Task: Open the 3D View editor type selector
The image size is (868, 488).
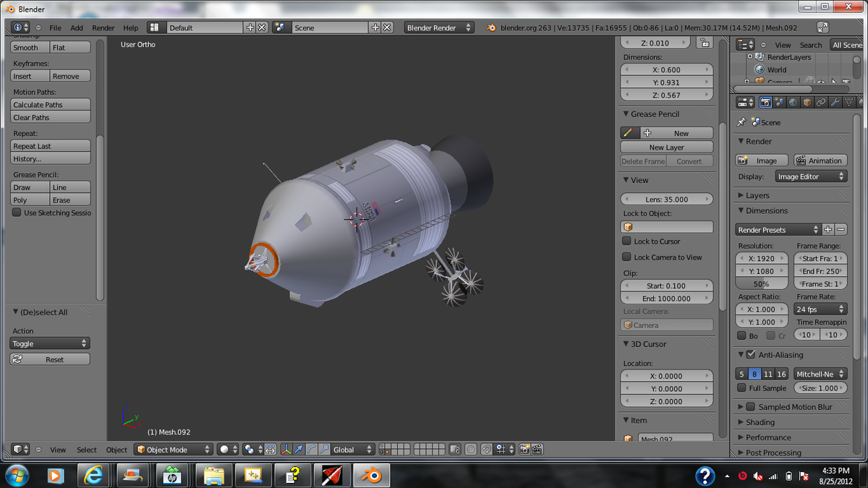Action: click(21, 449)
